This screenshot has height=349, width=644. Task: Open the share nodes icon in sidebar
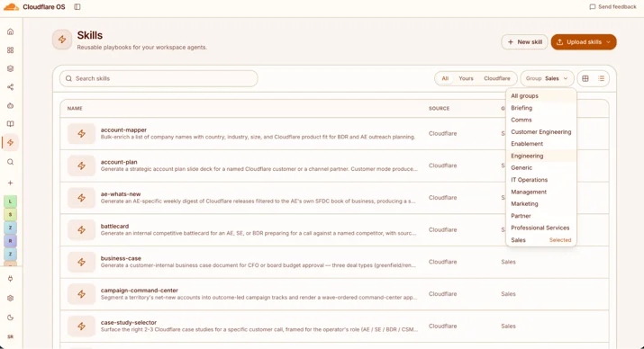[x=10, y=87]
